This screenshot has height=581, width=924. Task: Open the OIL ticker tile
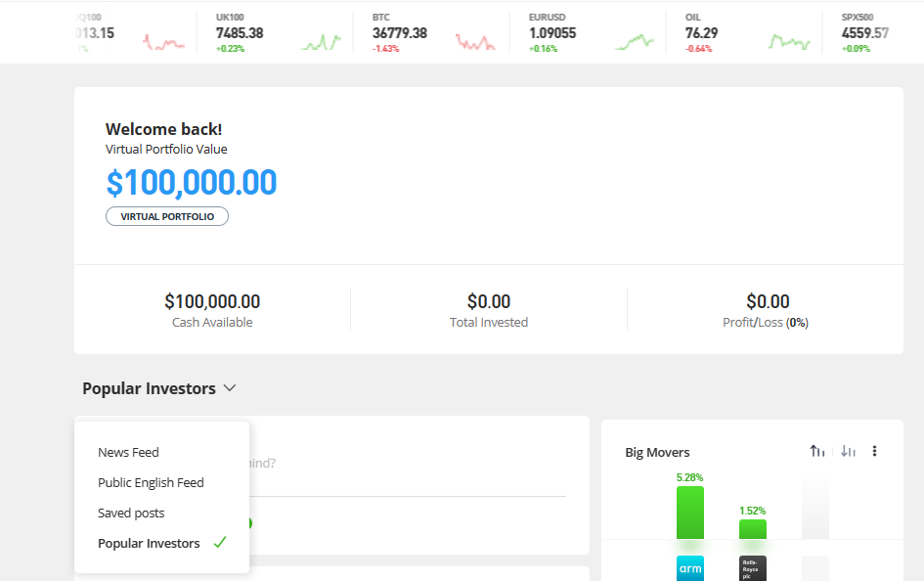744,33
